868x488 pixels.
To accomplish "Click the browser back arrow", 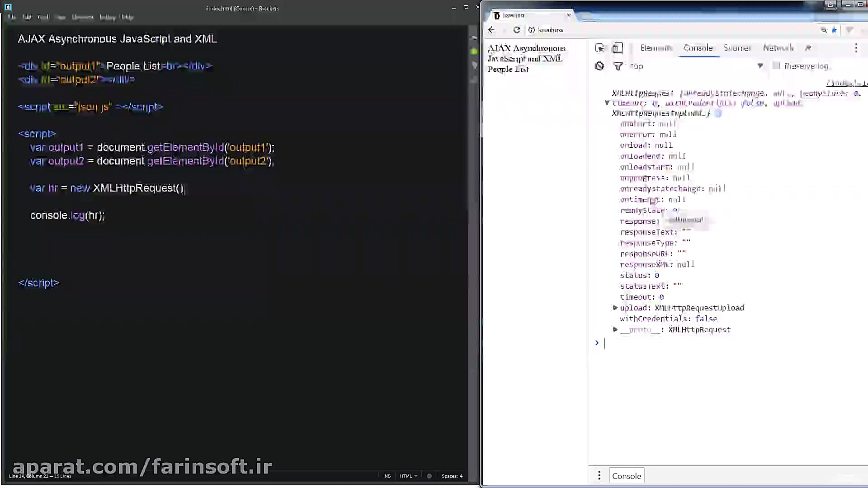I will (491, 30).
